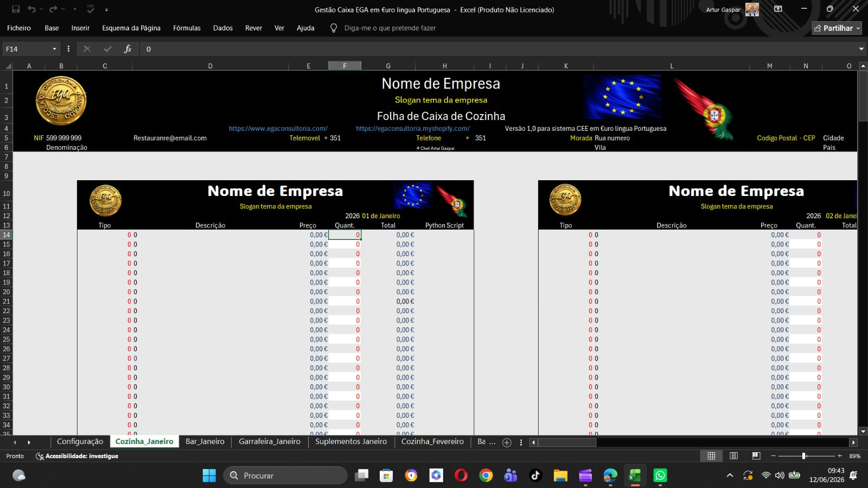Select cell F14 quantity value
868x488 pixels.
tap(344, 235)
